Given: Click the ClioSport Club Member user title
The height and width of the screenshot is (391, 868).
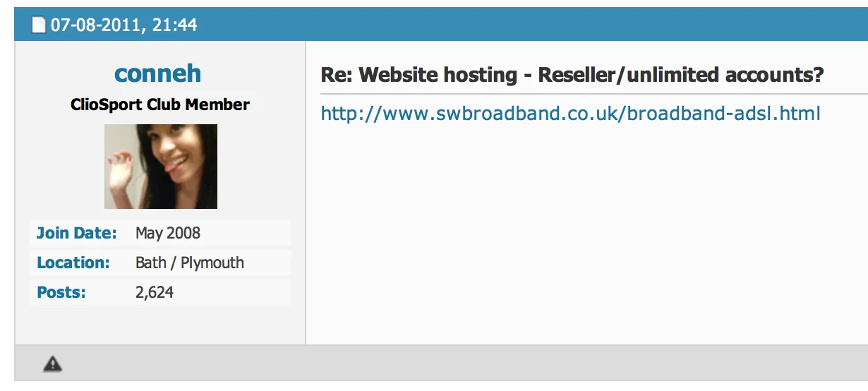Looking at the screenshot, I should [x=160, y=104].
